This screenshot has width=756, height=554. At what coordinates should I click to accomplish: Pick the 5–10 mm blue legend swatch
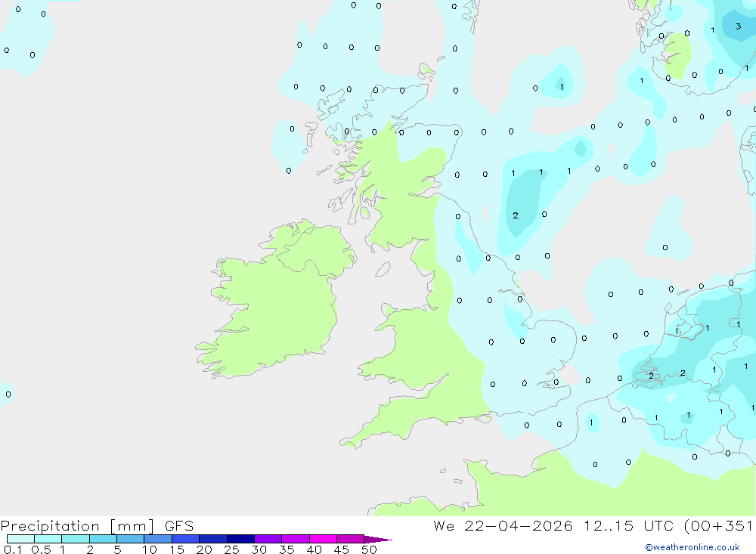tap(131, 539)
